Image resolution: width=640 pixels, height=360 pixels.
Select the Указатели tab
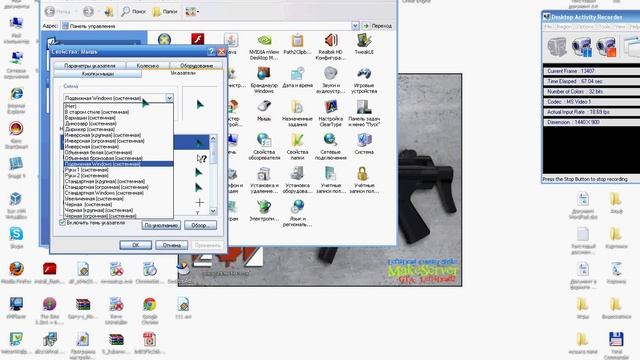(183, 73)
